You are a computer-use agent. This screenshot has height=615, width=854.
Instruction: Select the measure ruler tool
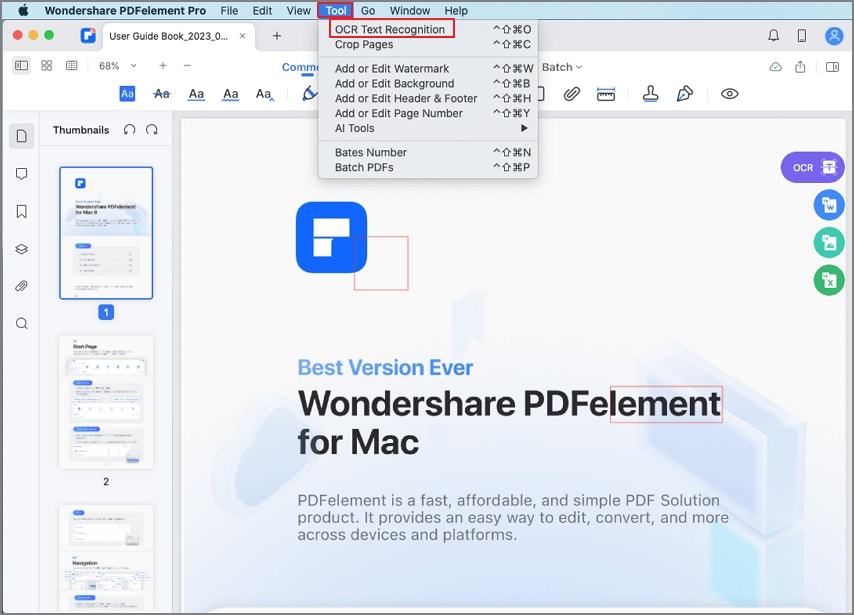(x=606, y=94)
